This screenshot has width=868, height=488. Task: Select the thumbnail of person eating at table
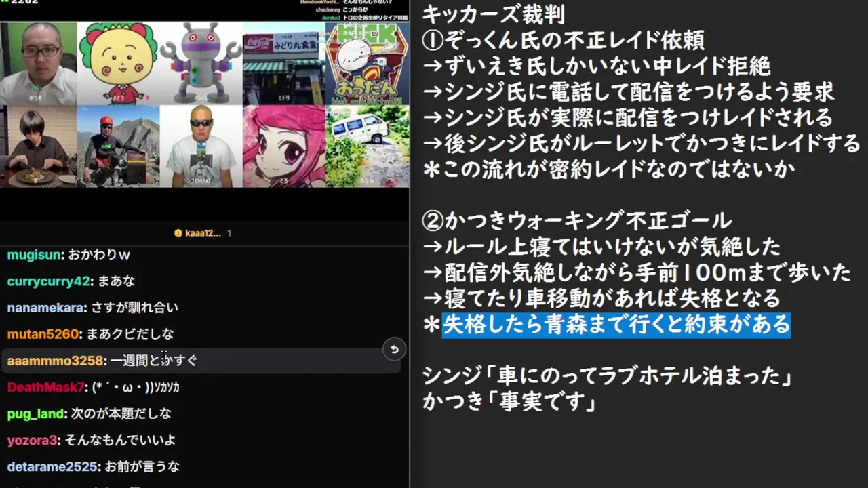coord(39,146)
